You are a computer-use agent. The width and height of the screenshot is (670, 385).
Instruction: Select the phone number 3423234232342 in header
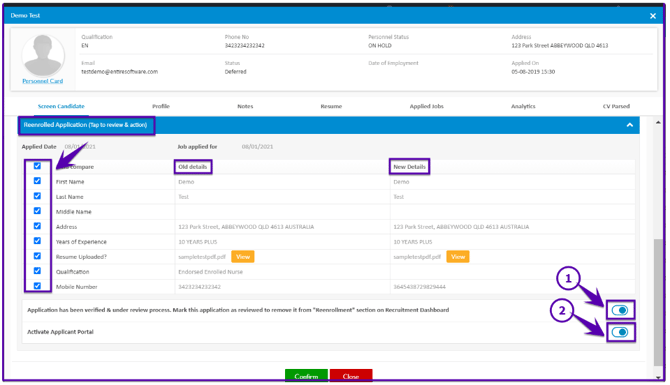(244, 46)
